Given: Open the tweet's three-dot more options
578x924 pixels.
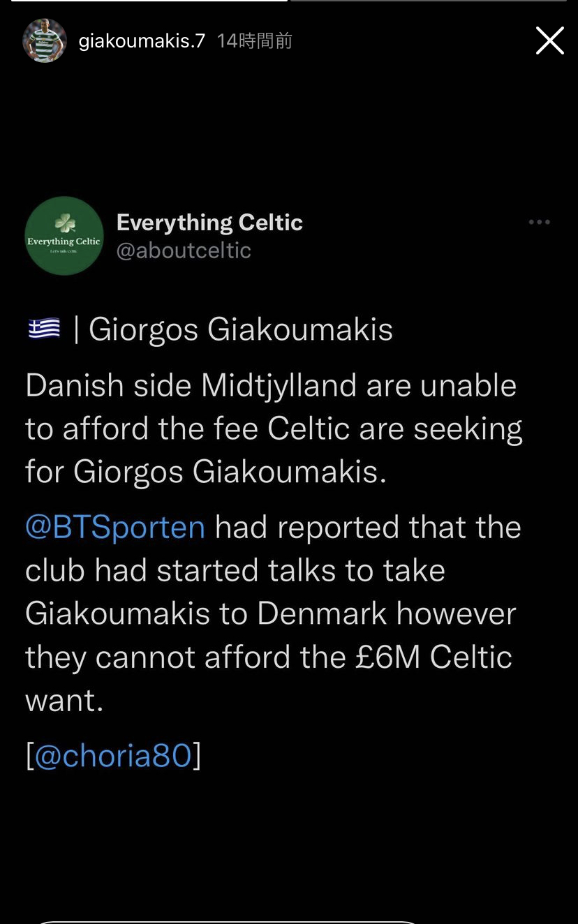Looking at the screenshot, I should click(539, 223).
